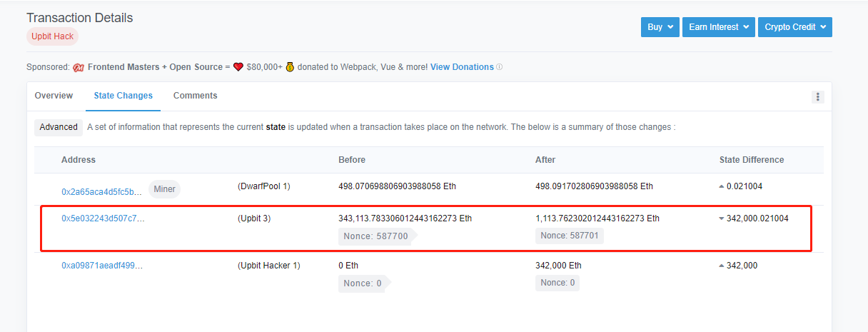The image size is (868, 332).
Task: Open the View Donations link
Action: pyautogui.click(x=462, y=67)
